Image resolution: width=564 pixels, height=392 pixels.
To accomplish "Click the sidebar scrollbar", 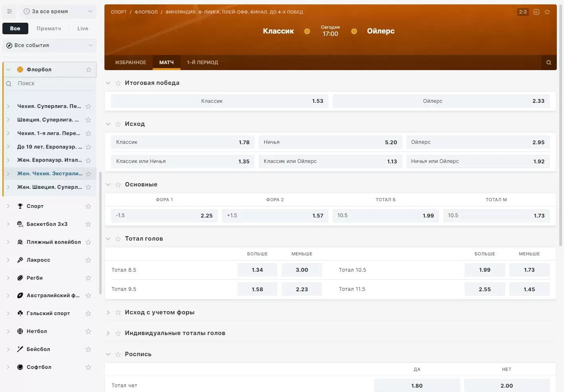I will pyautogui.click(x=100, y=233).
